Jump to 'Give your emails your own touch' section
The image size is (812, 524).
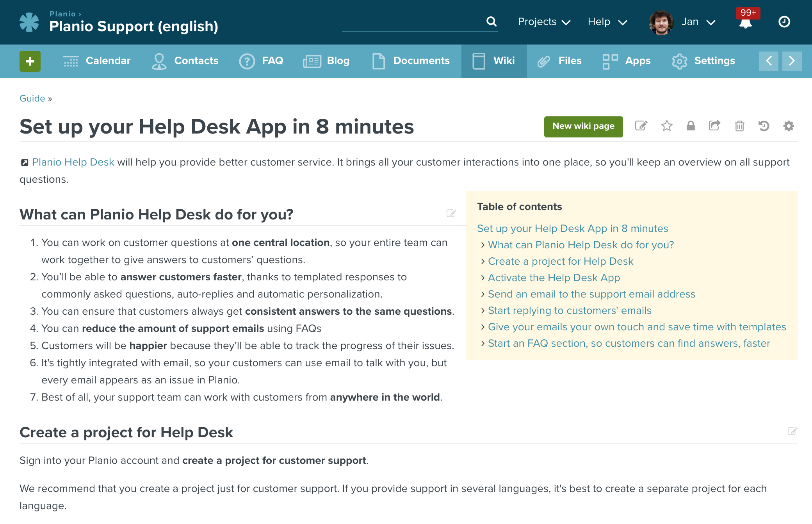[637, 327]
